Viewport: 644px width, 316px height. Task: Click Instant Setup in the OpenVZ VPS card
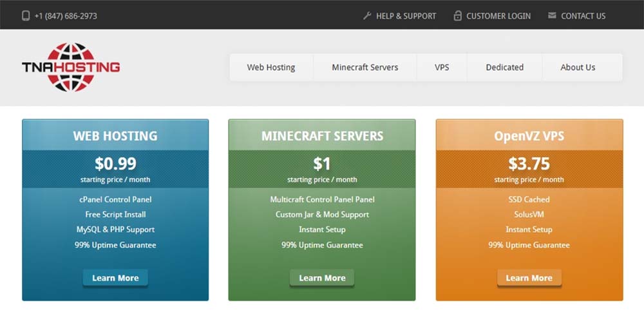pos(529,230)
